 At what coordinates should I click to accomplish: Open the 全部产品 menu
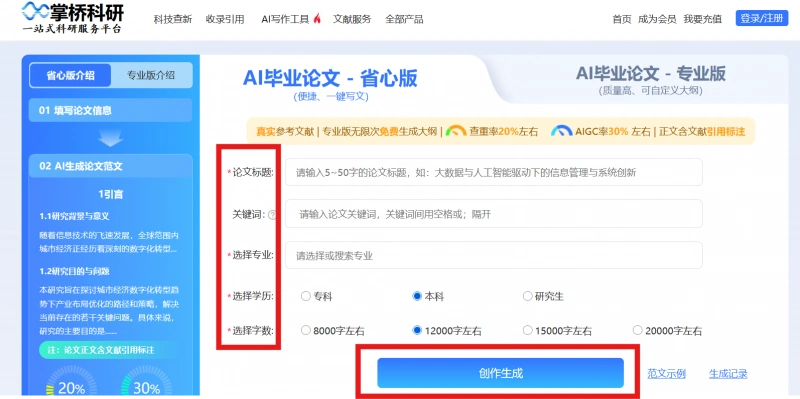[x=404, y=19]
